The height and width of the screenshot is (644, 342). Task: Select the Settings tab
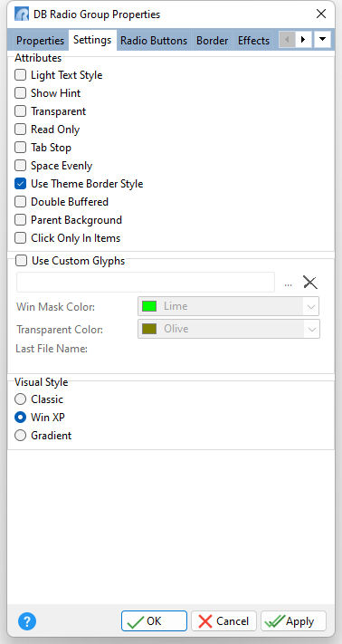coord(92,40)
